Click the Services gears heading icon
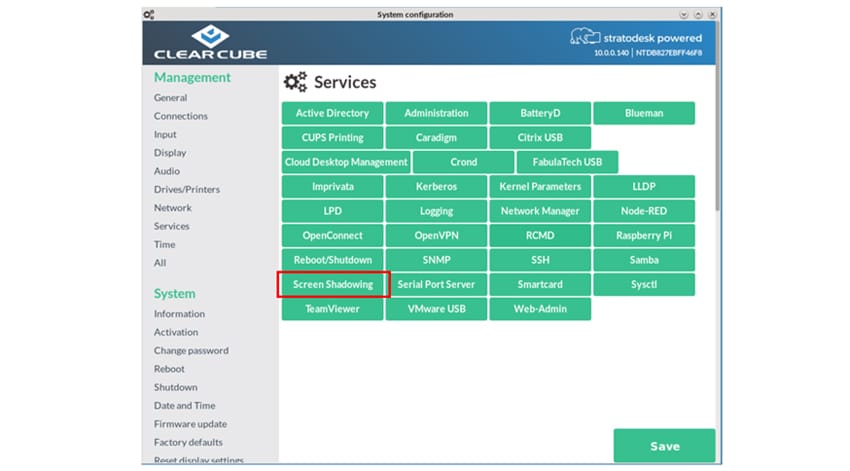Viewport: 850px width, 471px height. 295,82
